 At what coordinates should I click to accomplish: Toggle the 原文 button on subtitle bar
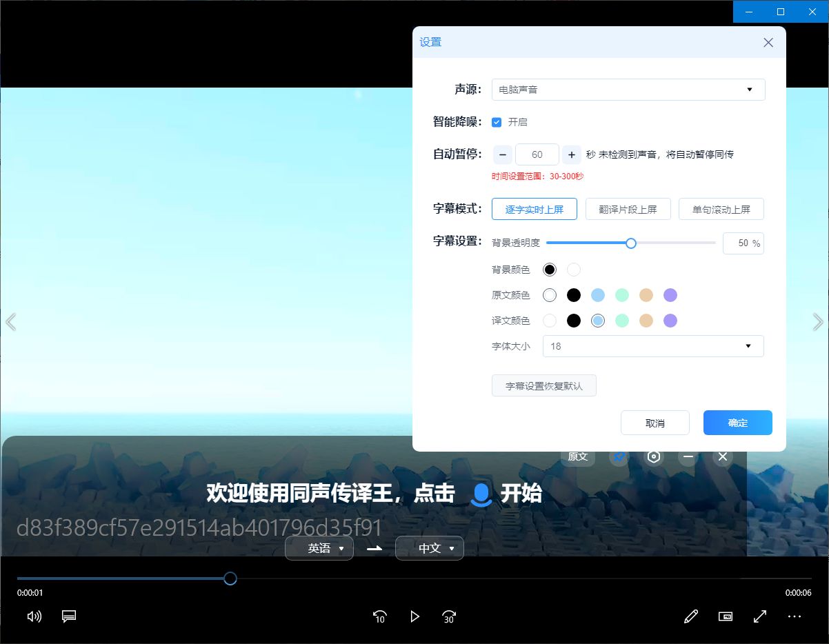click(x=578, y=456)
